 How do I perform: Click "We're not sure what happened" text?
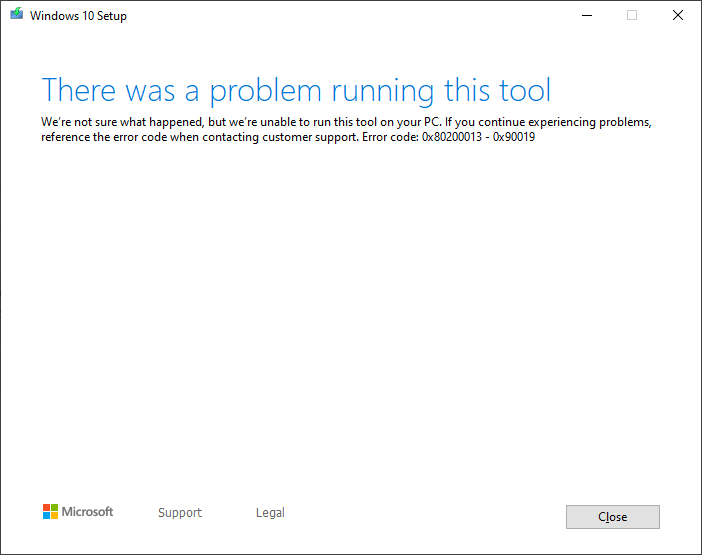pyautogui.click(x=118, y=122)
